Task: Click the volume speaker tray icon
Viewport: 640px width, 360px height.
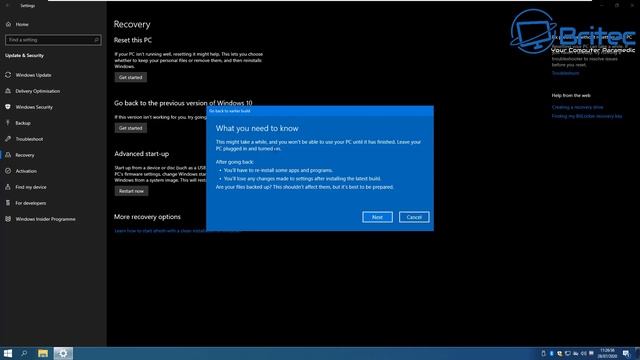Action: click(x=584, y=353)
